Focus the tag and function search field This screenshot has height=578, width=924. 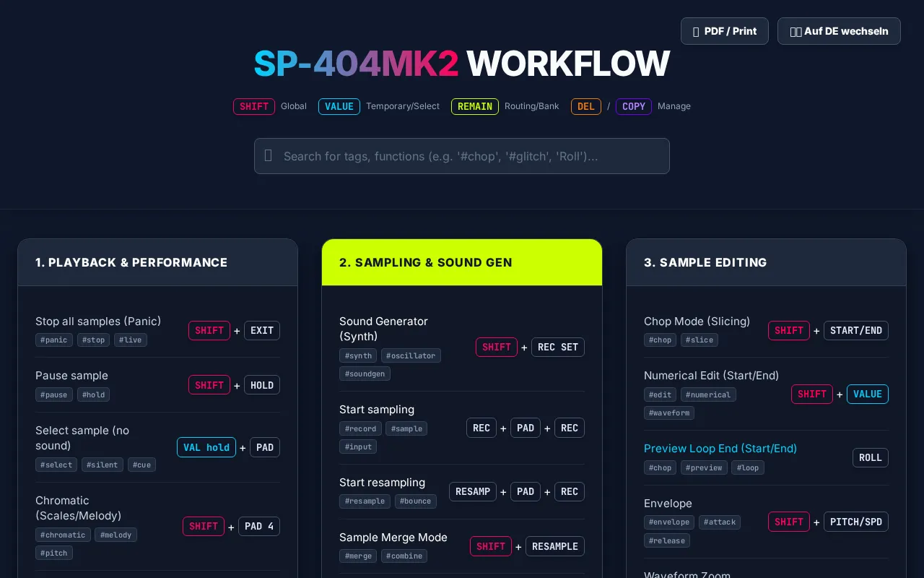coord(462,156)
